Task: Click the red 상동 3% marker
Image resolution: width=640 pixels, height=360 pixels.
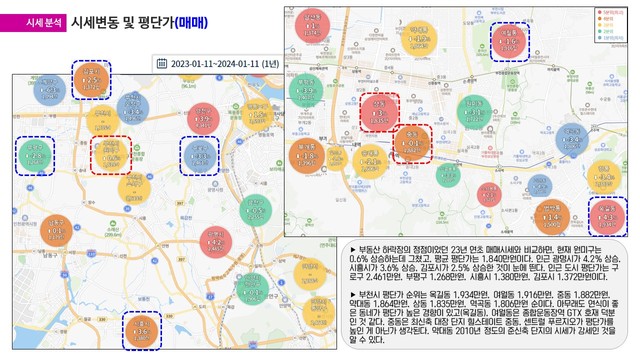Action: click(x=379, y=112)
